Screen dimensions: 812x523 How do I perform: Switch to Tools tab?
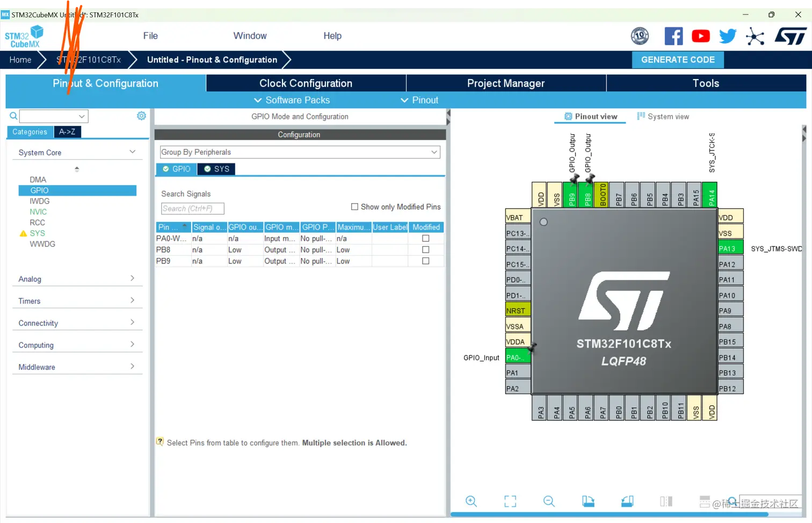point(706,83)
